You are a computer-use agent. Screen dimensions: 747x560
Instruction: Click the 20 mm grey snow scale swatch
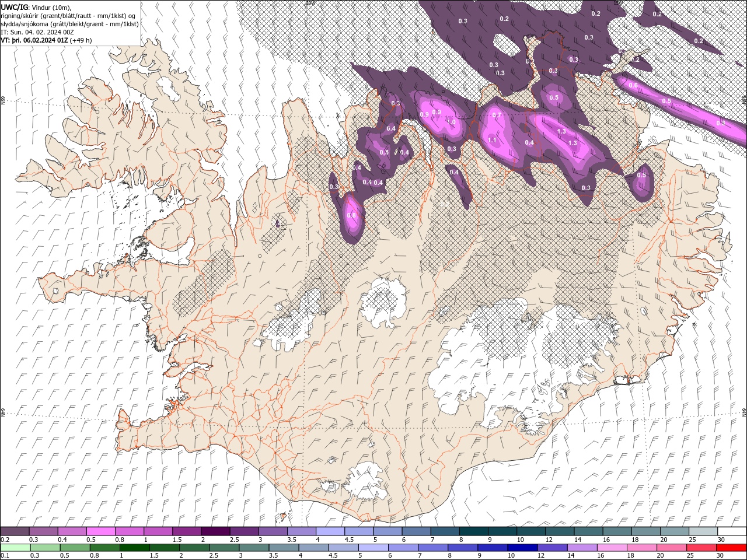(x=673, y=531)
